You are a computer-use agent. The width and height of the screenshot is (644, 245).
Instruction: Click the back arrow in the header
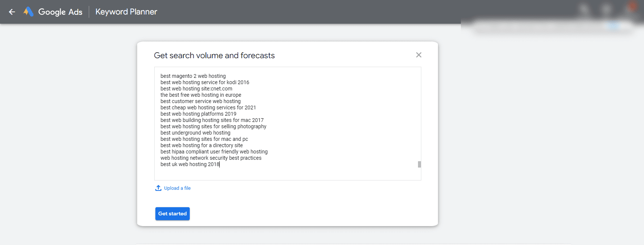pos(12,12)
